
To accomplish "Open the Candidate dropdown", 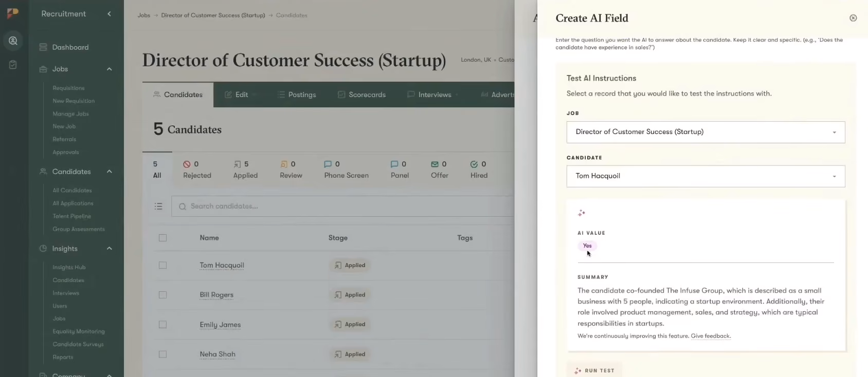I will pos(706,176).
